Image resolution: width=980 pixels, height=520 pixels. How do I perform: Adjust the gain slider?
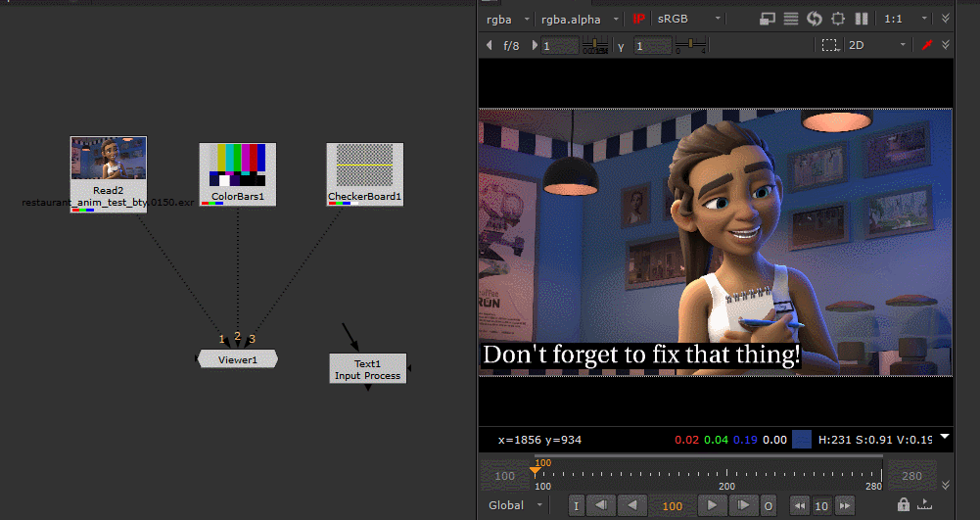595,45
